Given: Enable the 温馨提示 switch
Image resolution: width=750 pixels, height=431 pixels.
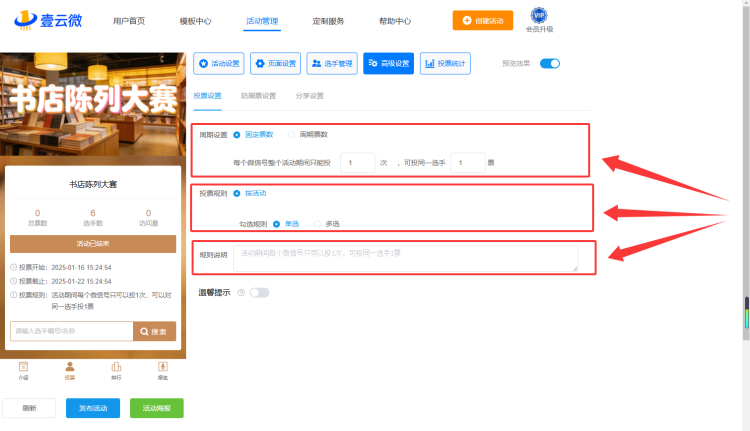Looking at the screenshot, I should [260, 293].
